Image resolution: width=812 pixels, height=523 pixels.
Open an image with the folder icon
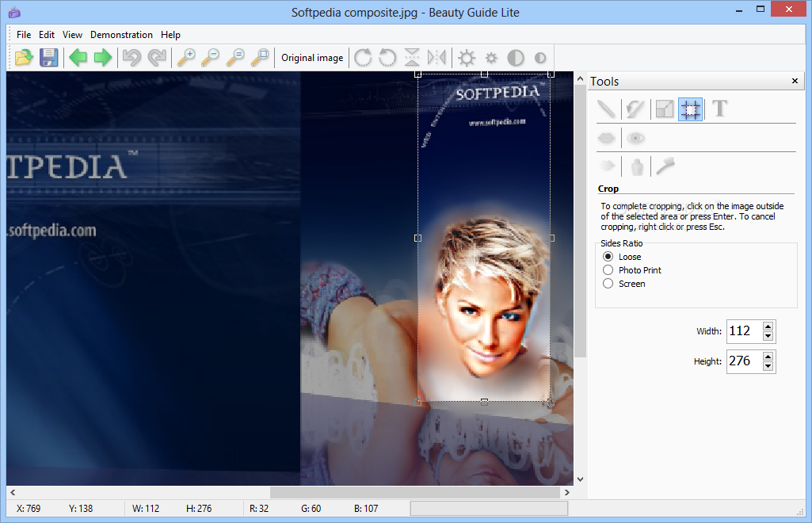click(x=24, y=58)
